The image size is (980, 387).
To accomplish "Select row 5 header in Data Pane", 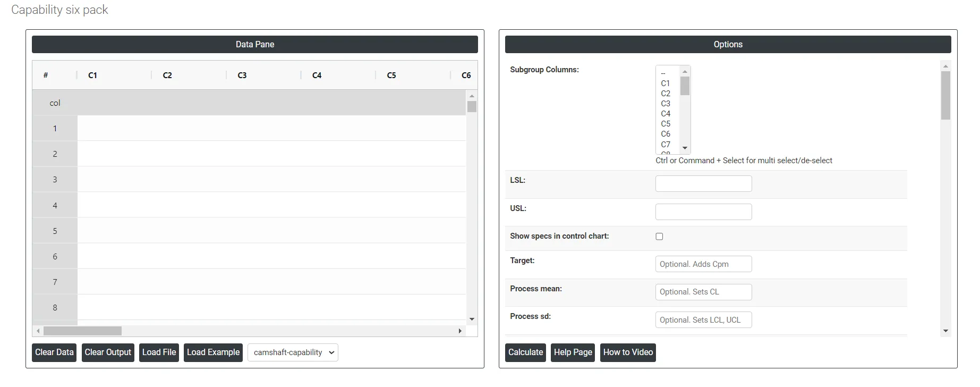I will [x=55, y=231].
